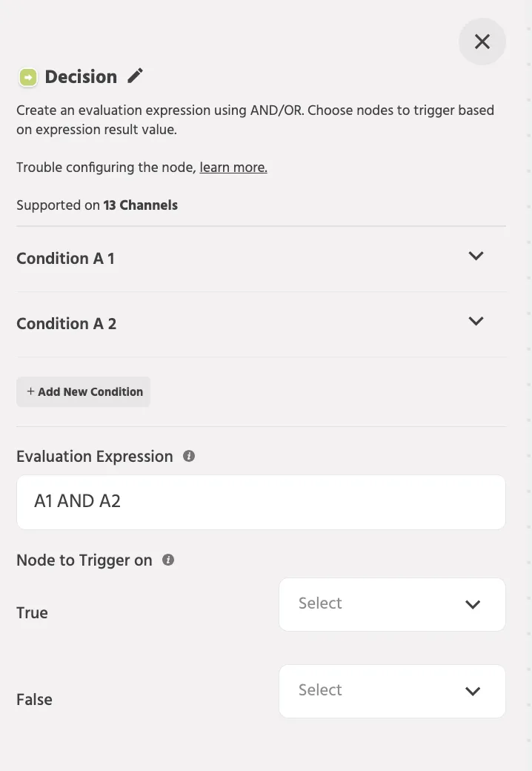Open the True node Select dropdown
Screen dimensions: 532x771
point(392,604)
